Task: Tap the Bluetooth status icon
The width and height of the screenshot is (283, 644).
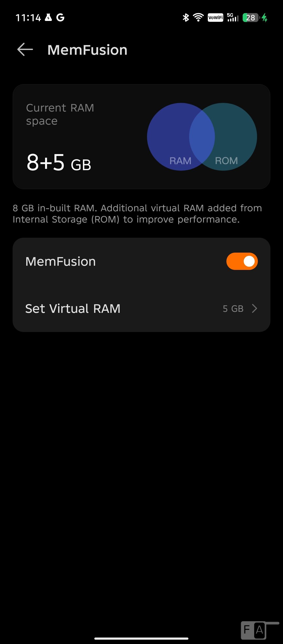Action: [x=186, y=18]
